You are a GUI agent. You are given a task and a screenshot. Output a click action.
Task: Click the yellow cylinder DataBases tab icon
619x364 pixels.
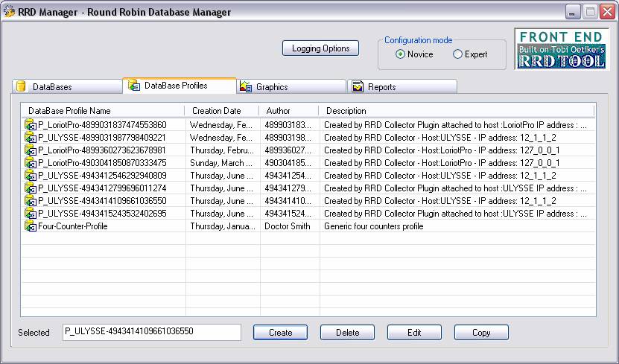22,86
